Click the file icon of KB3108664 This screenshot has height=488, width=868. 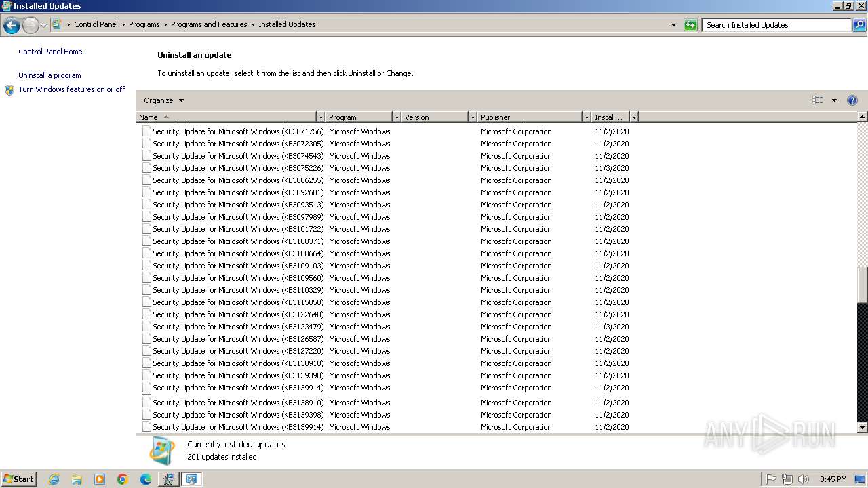146,253
